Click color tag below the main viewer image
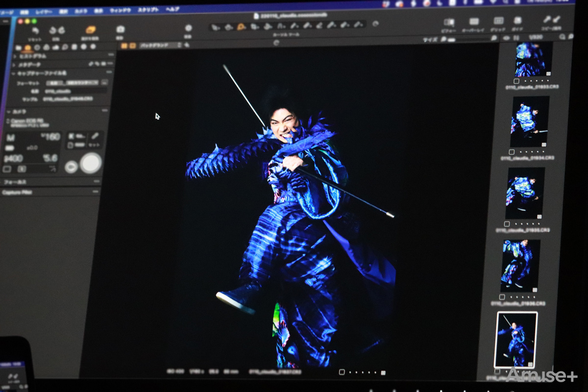Screen dimensions: 588x392 coord(383,372)
